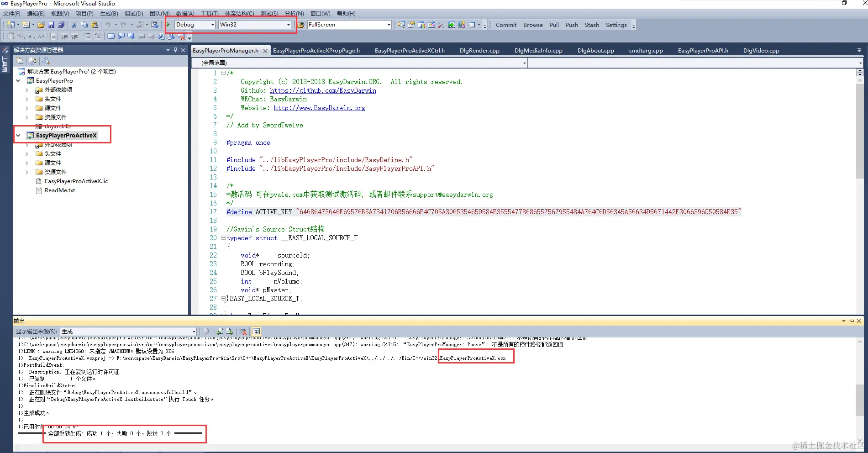Open the Command Window icon

(472, 25)
